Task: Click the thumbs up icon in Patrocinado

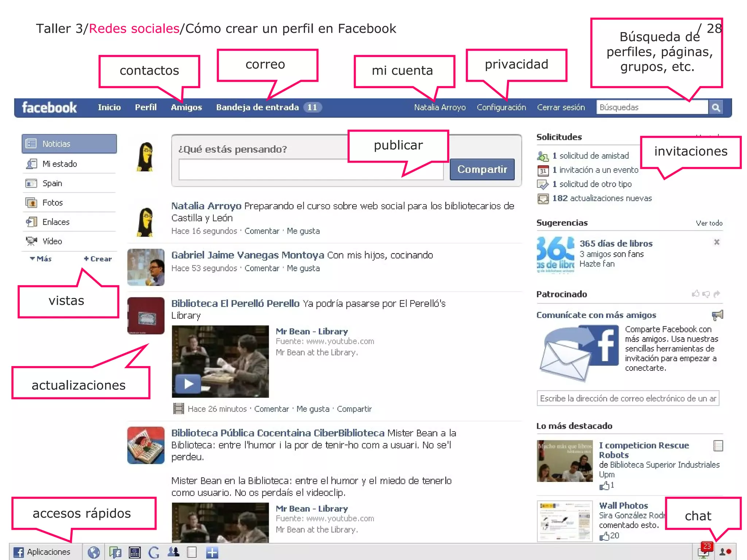Action: (696, 293)
